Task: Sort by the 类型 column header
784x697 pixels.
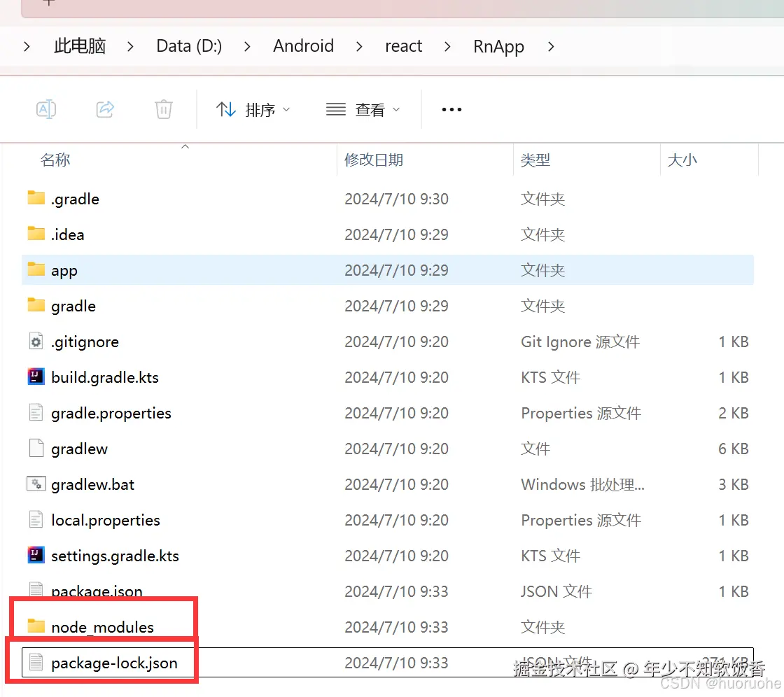Action: click(535, 160)
